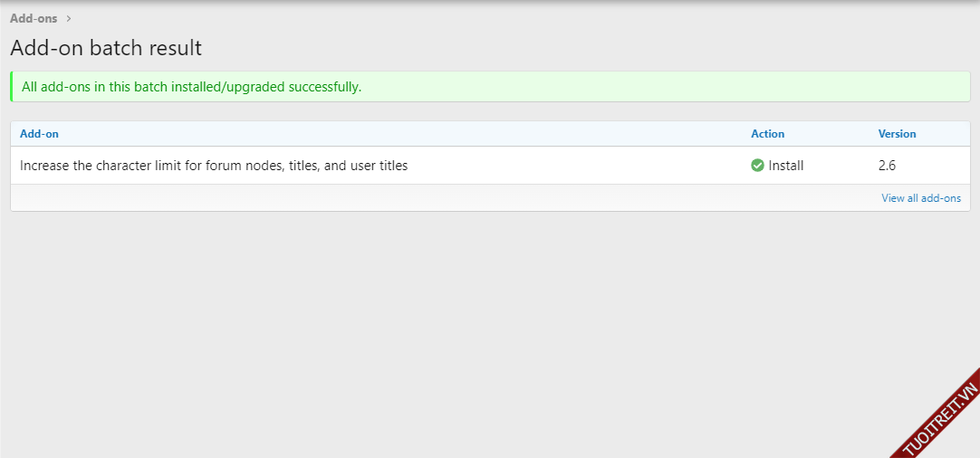Select the Version column header
Screen dimensions: 980x458
click(897, 134)
